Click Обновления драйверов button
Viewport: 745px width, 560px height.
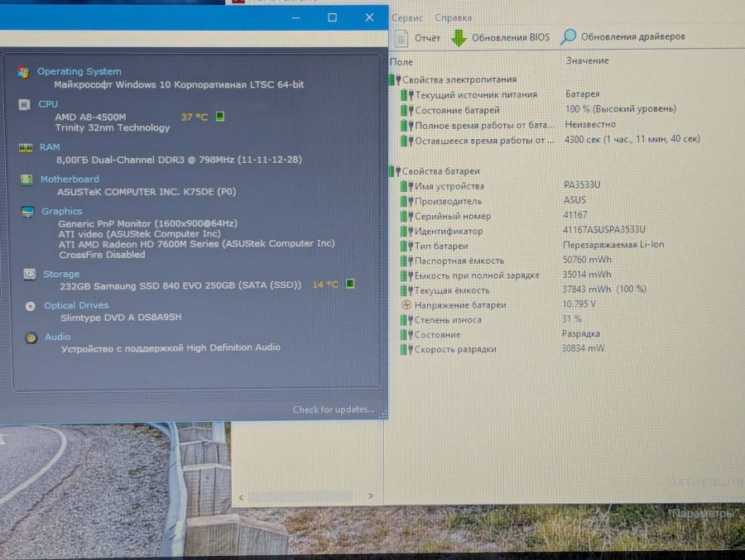(622, 36)
